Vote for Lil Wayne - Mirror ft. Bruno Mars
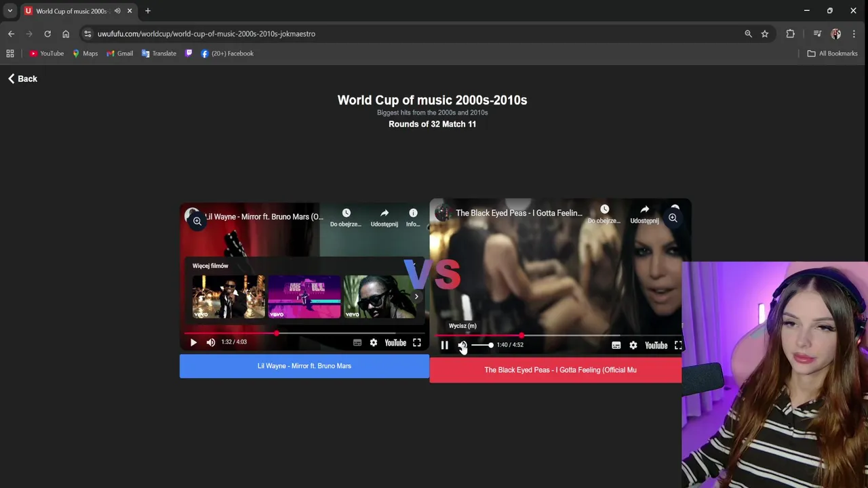868x488 pixels. pos(304,366)
